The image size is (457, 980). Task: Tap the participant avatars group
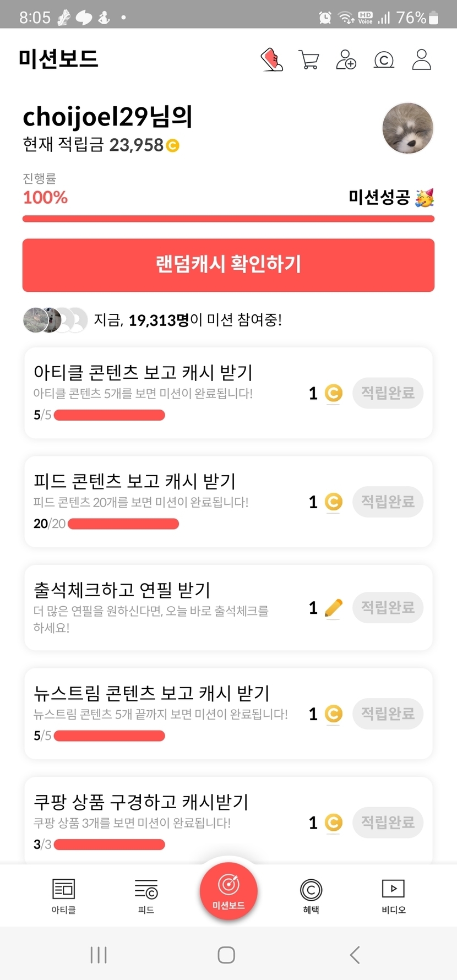click(55, 320)
